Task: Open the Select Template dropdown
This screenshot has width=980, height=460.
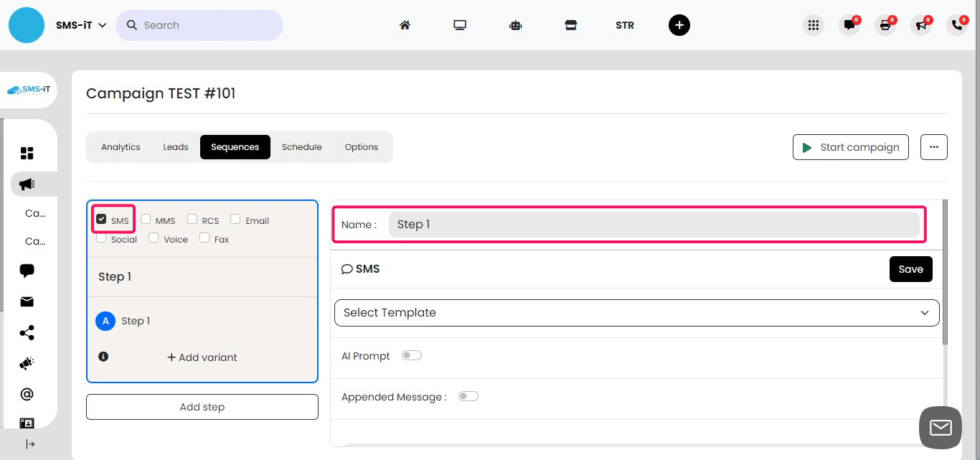Action: pyautogui.click(x=636, y=313)
